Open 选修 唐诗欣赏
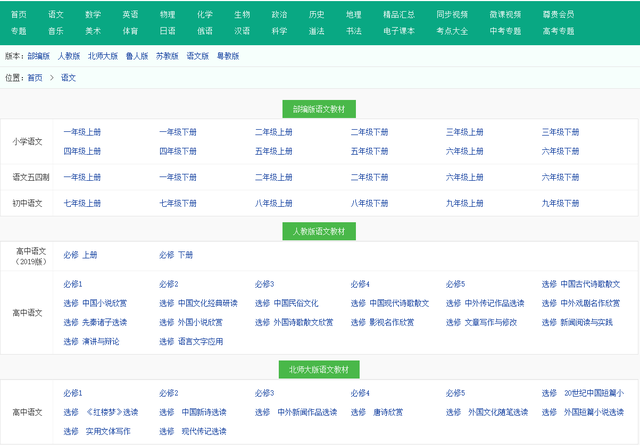This screenshot has width=640, height=445. [377, 412]
